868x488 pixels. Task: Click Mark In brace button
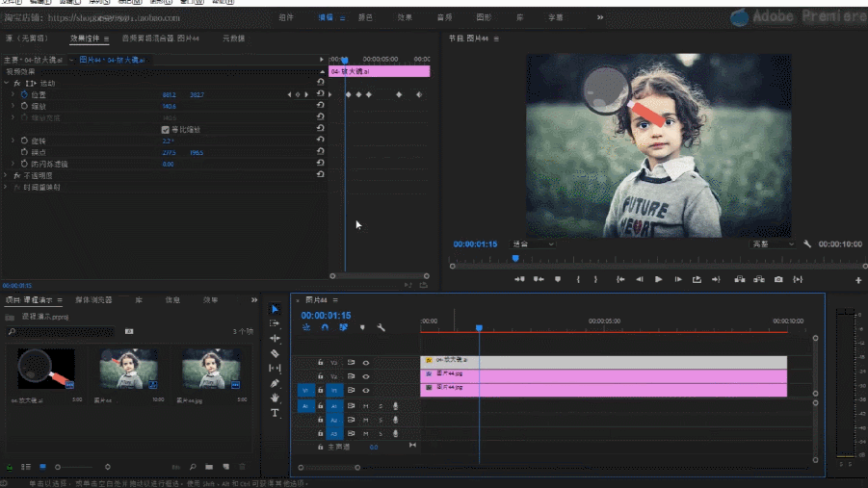tap(578, 279)
